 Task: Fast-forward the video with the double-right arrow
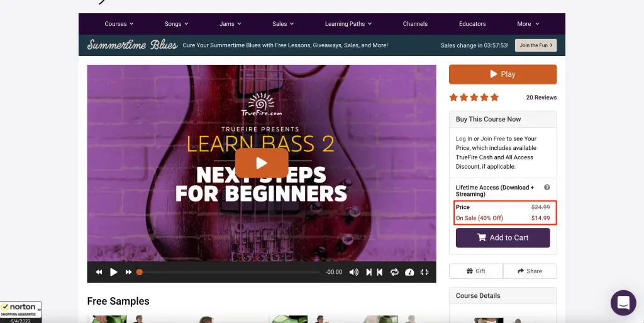(x=128, y=272)
